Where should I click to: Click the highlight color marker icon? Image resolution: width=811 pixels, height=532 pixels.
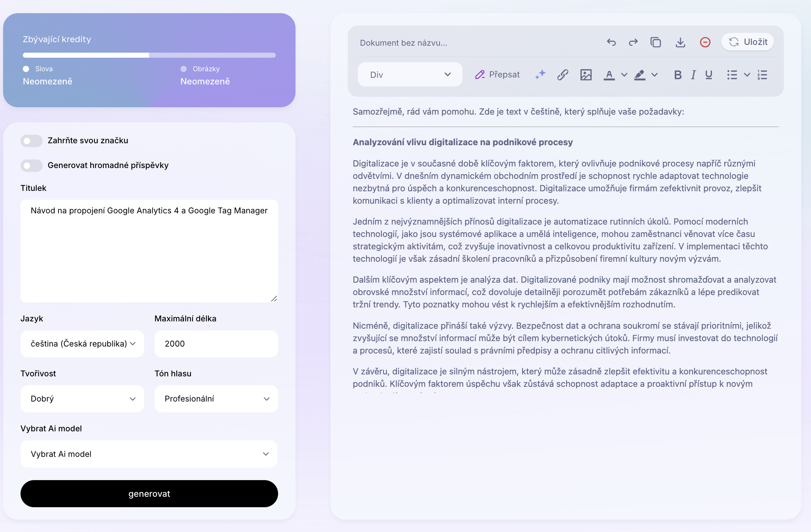[x=640, y=75]
